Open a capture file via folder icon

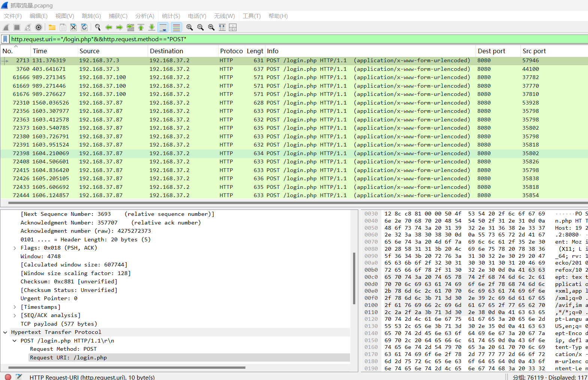(x=52, y=27)
